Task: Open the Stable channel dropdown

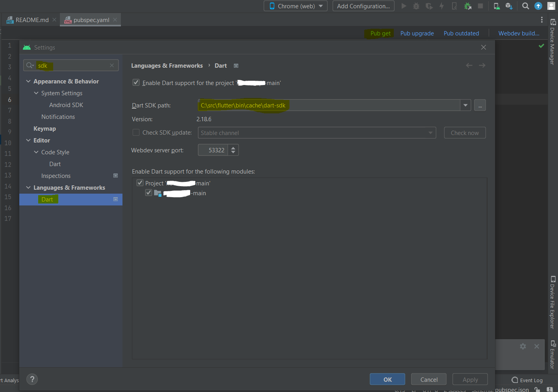Action: click(x=317, y=133)
